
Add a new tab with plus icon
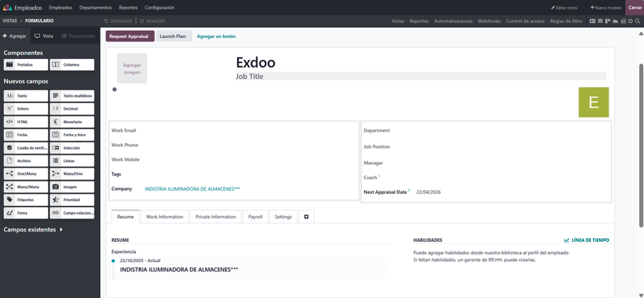[306, 217]
